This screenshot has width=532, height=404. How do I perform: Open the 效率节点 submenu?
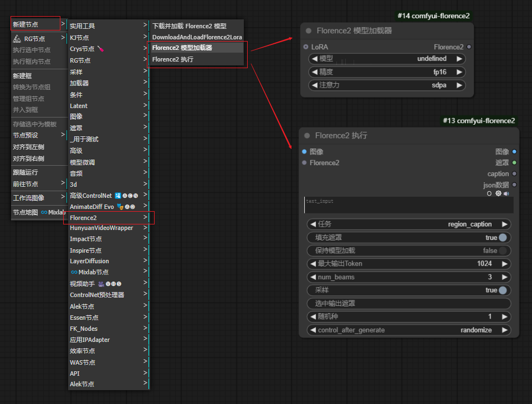109,351
